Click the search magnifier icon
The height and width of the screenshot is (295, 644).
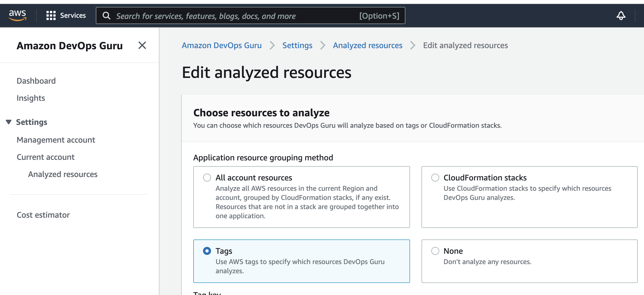(x=106, y=16)
